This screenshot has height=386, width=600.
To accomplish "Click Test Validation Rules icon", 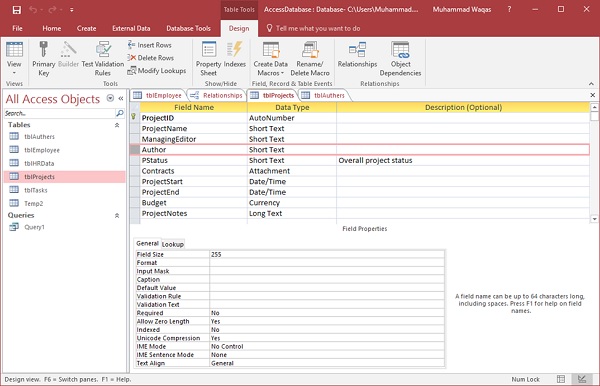I will point(103,49).
